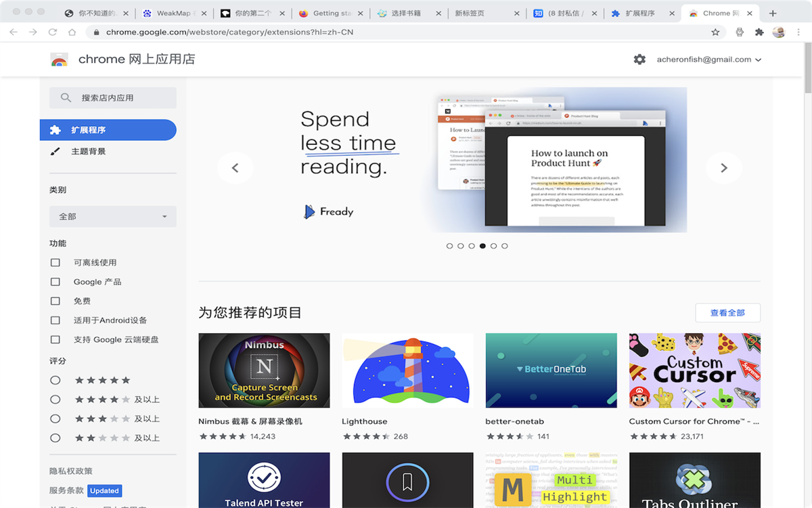Click the URL address bar

pyautogui.click(x=406, y=32)
